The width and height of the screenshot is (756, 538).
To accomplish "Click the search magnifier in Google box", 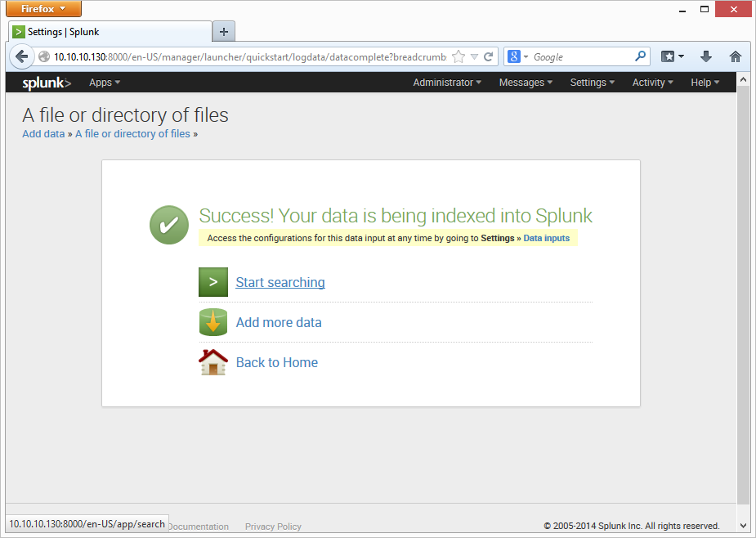I will click(640, 56).
